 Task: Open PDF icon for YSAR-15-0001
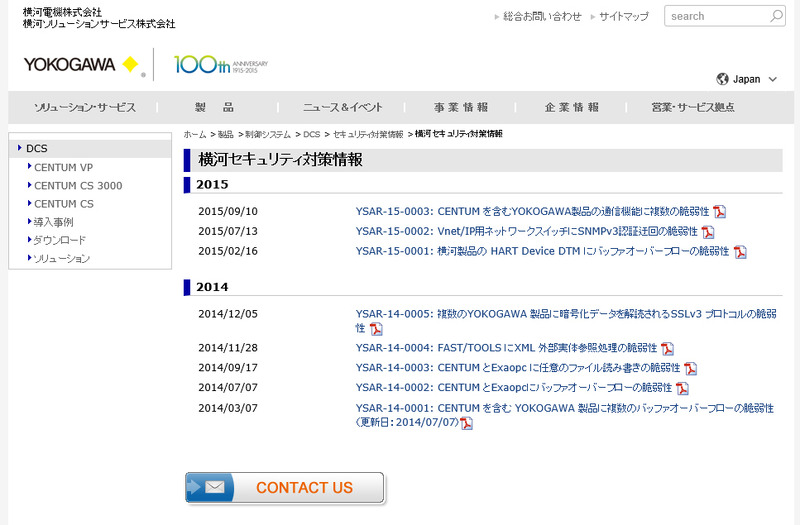click(740, 252)
